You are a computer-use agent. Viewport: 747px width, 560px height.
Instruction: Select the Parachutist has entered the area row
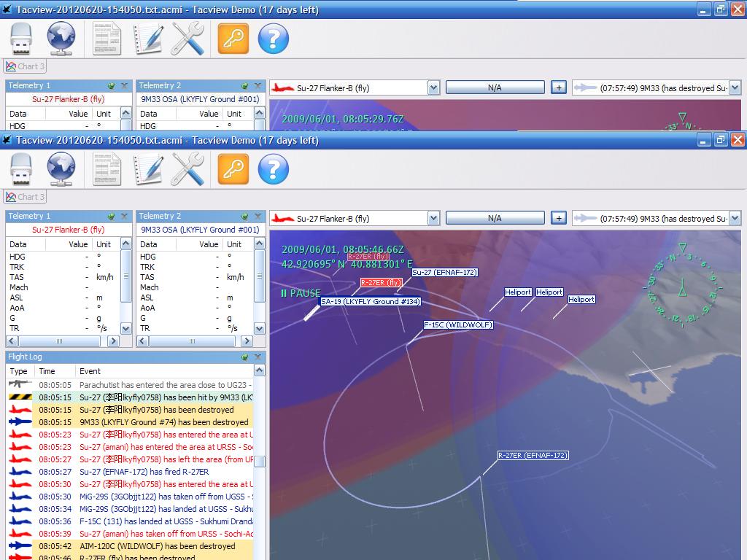(131, 385)
